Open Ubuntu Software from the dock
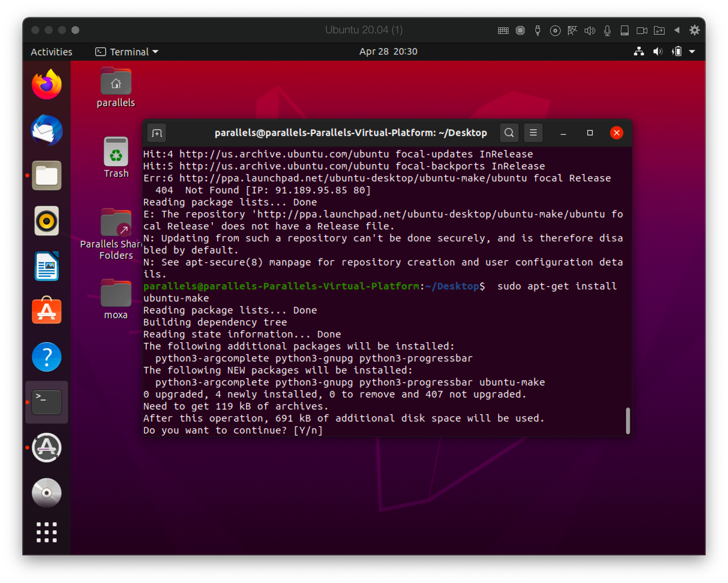Image resolution: width=728 pixels, height=583 pixels. 47,311
